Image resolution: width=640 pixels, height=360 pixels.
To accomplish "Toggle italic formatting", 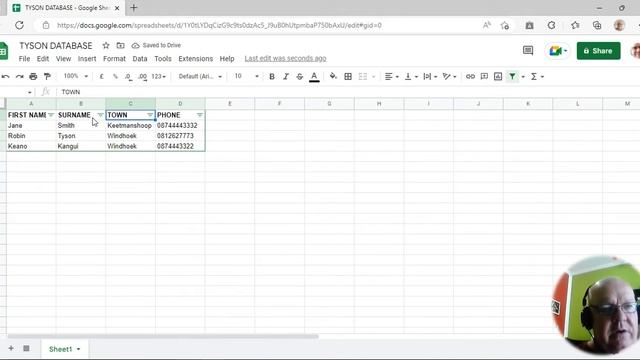I will click(286, 76).
